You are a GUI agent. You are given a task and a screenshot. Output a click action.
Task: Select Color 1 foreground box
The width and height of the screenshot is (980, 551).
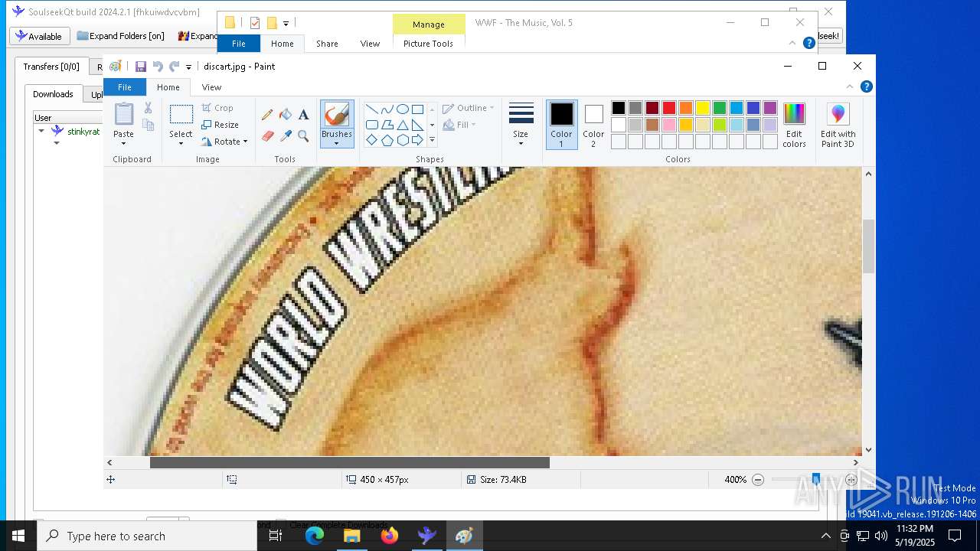pyautogui.click(x=561, y=125)
